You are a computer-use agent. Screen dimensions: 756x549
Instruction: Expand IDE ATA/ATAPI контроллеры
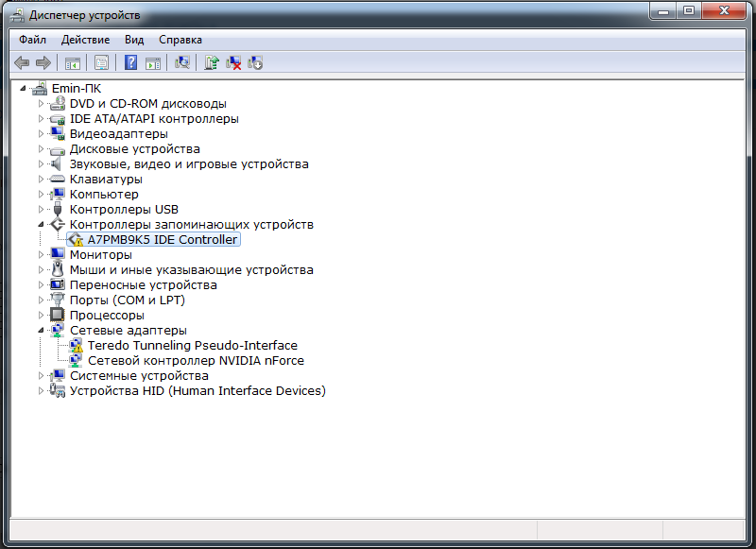(x=41, y=118)
